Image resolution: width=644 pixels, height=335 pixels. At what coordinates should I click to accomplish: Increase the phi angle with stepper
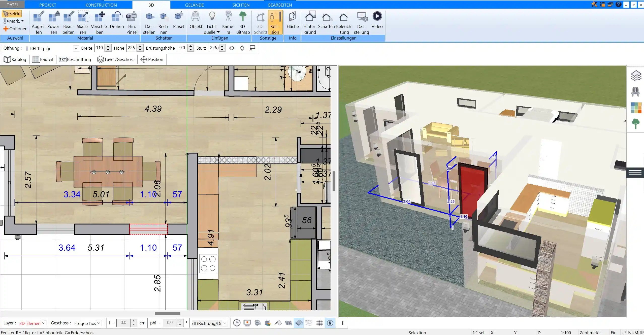click(x=180, y=321)
